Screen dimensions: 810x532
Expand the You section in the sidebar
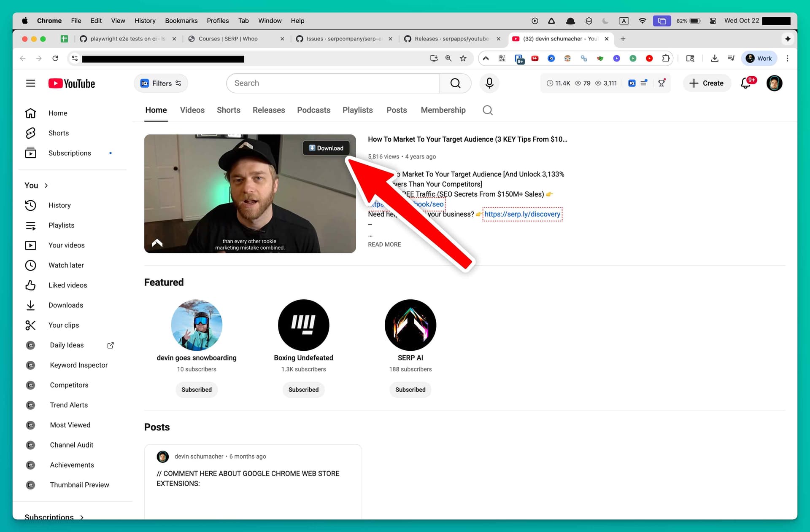pos(36,185)
